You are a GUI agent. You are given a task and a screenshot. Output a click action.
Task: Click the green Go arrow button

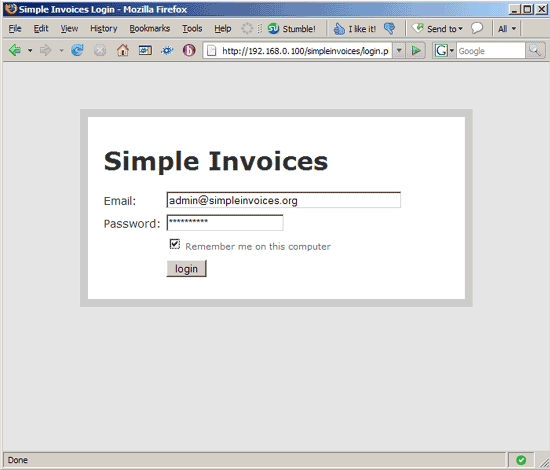[x=416, y=51]
